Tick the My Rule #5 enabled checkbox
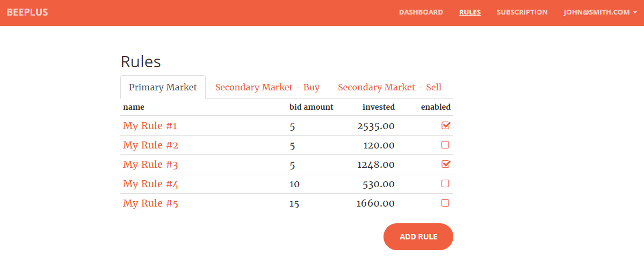This screenshot has width=644, height=262. tap(445, 203)
